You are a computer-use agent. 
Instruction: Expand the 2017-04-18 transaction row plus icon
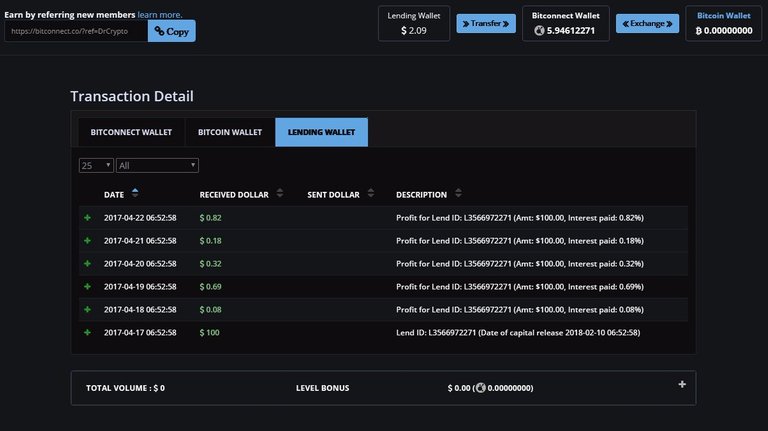(87, 310)
